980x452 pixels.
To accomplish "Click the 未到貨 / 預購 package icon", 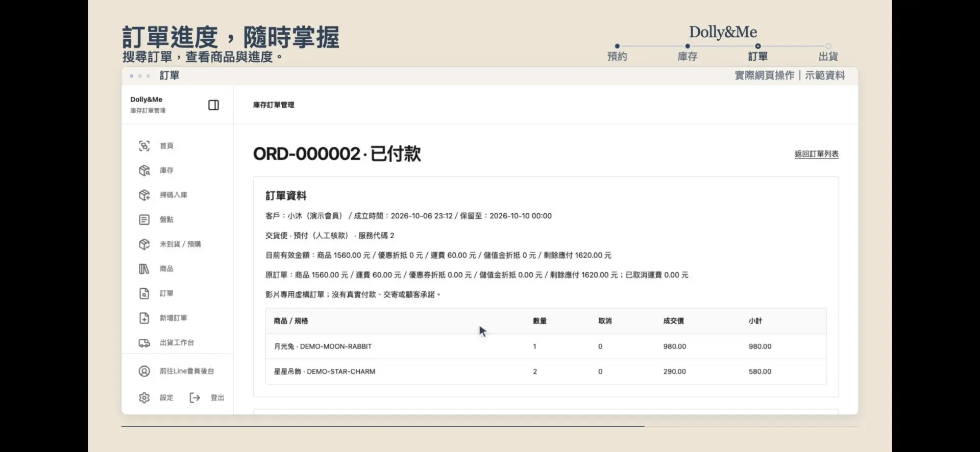I will pos(144,244).
